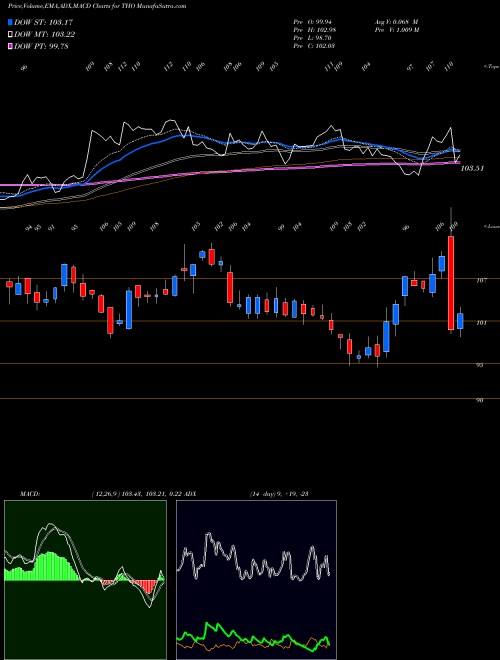The height and width of the screenshot is (660, 500).
Task: Click the last blue candlestick on the chart
Action: pos(460,321)
